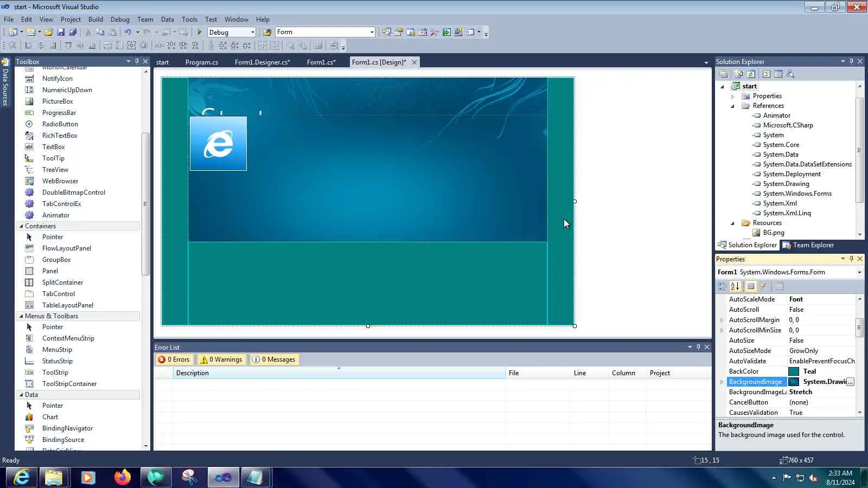Select the SplitContainer toolbox icon
Viewport: 868px width, 488px height.
coord(29,282)
